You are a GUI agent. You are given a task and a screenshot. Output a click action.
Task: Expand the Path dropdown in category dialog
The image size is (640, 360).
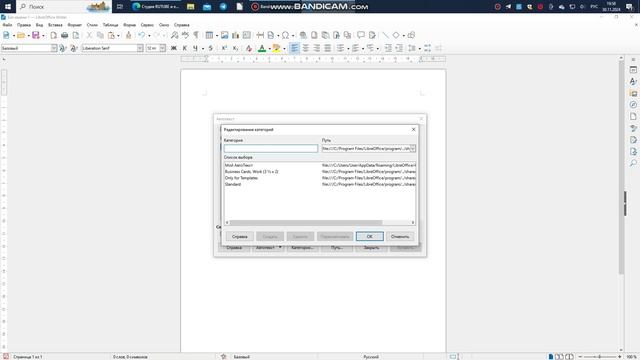413,149
